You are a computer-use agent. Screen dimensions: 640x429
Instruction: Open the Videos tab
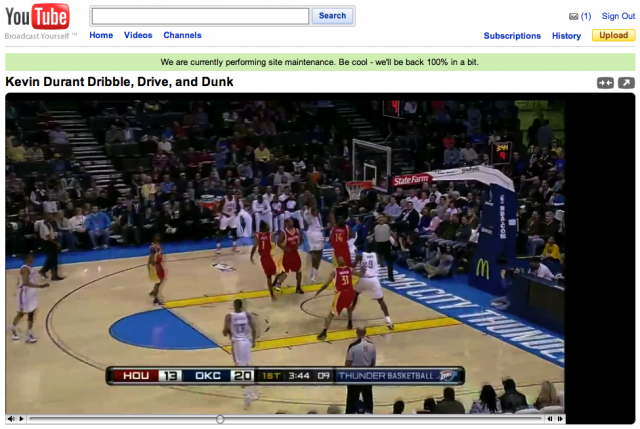tap(138, 35)
